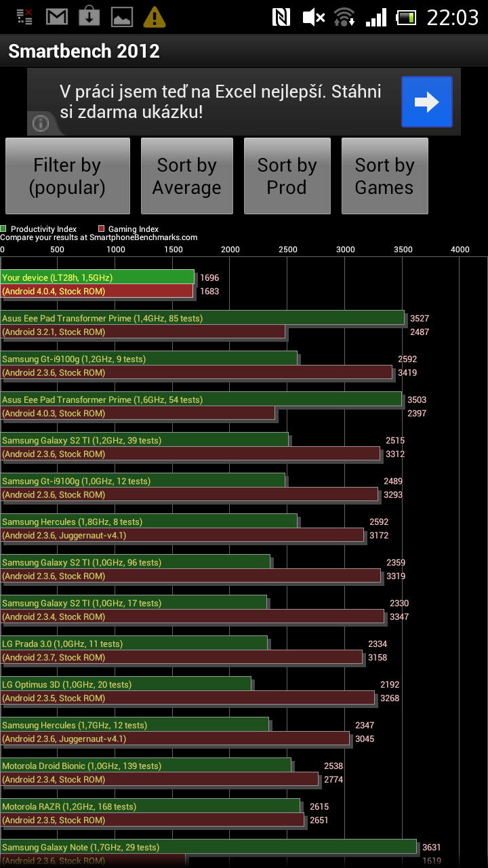Image resolution: width=488 pixels, height=868 pixels.
Task: Select the Samsung Galaxy Note productivity bar
Action: point(208,847)
